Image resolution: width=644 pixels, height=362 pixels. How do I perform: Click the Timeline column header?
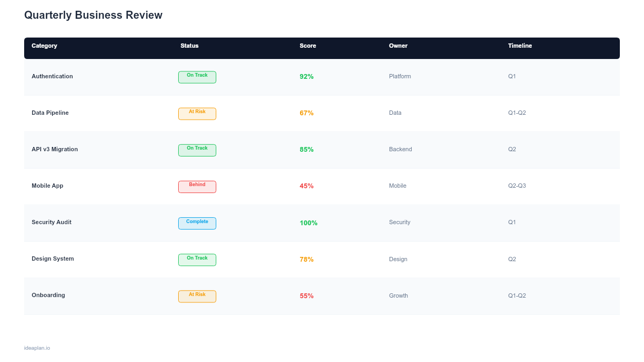pos(520,46)
